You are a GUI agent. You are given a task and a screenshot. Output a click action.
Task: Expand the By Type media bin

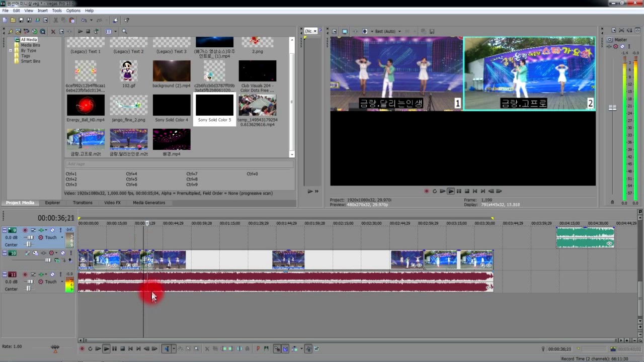tap(10, 50)
